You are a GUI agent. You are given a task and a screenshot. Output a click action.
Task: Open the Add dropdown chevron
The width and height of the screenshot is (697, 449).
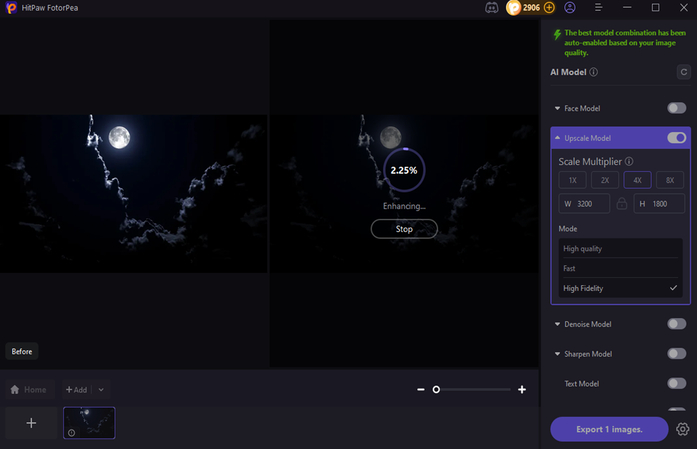pyautogui.click(x=101, y=390)
